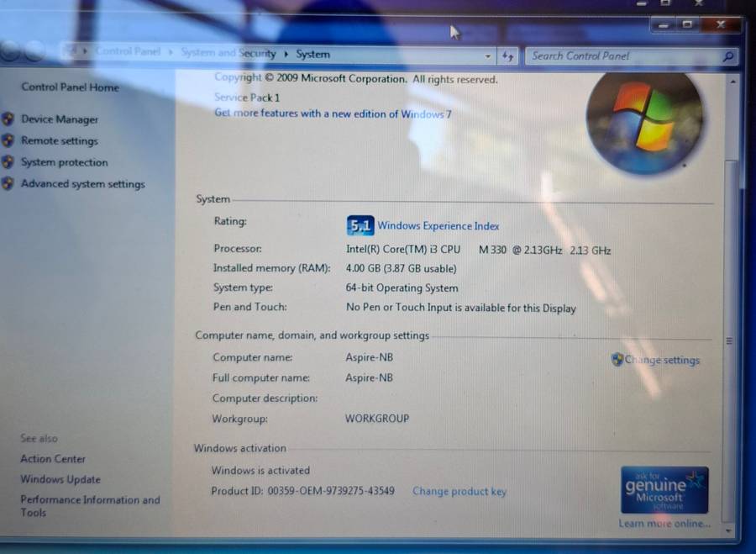756x554 pixels.
Task: Click the Remote settings shield icon
Action: click(8, 140)
